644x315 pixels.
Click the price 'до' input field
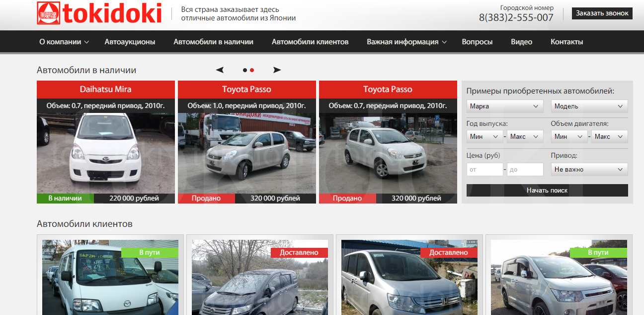525,169
